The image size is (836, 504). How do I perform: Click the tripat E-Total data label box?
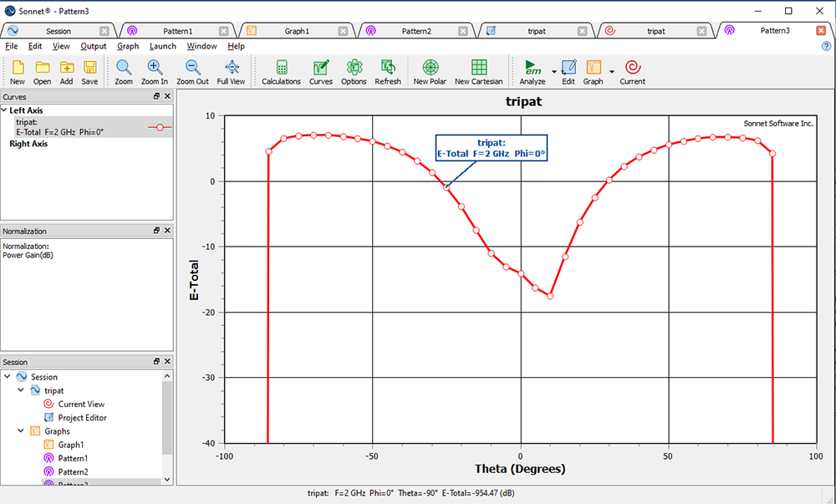click(491, 148)
